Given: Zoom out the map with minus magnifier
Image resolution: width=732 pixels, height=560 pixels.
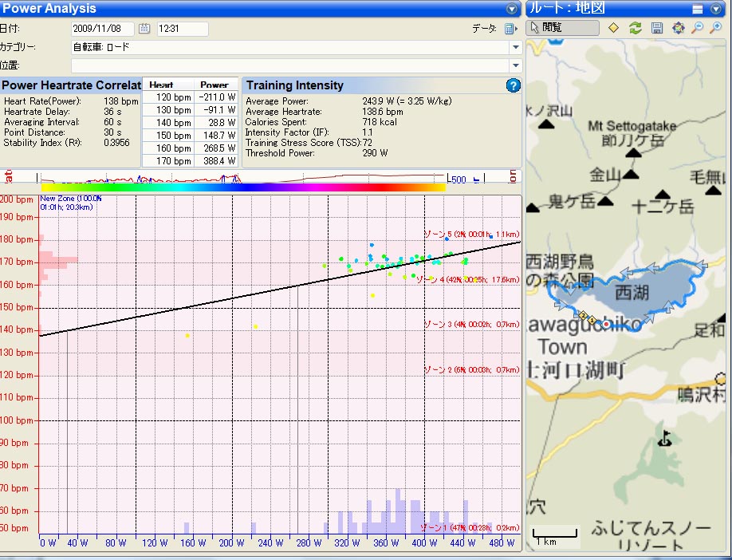Looking at the screenshot, I should [x=697, y=28].
